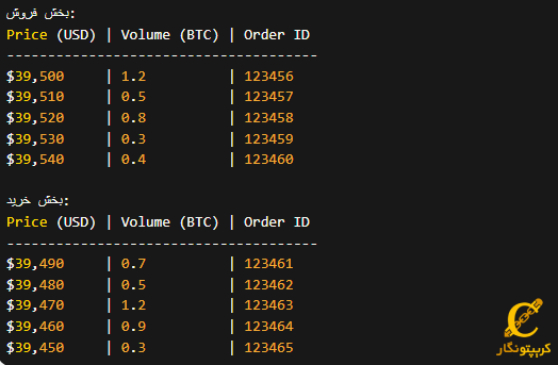Select Volume (BTC) header in sell section

(x=169, y=35)
